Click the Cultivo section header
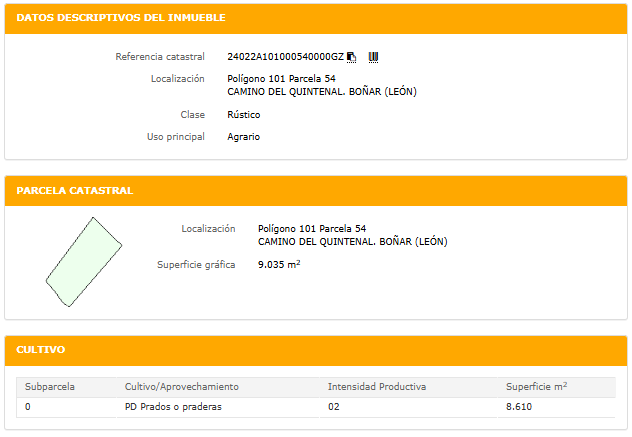The image size is (632, 437). (x=41, y=350)
